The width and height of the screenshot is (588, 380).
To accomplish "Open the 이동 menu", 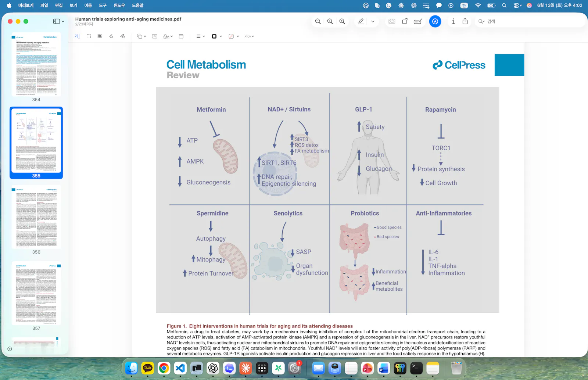I will coord(88,6).
